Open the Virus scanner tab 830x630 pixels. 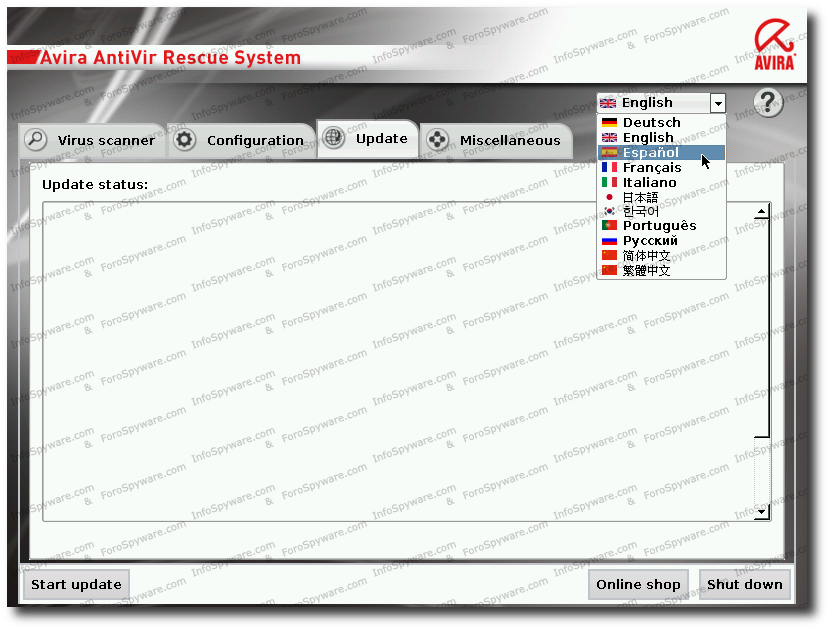[93, 140]
